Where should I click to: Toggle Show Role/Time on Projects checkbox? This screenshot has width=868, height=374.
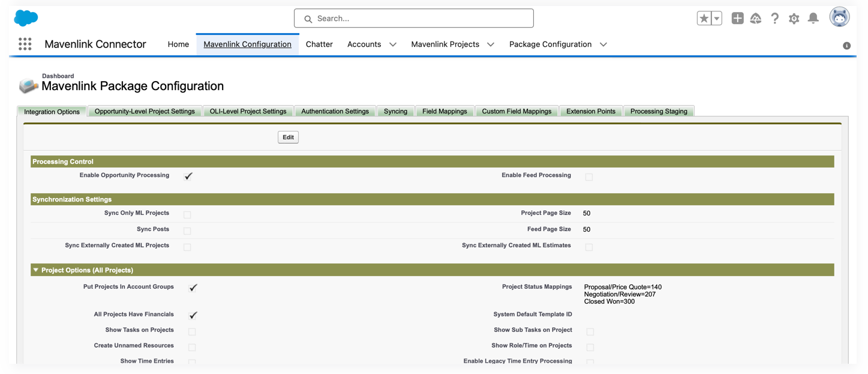(590, 347)
